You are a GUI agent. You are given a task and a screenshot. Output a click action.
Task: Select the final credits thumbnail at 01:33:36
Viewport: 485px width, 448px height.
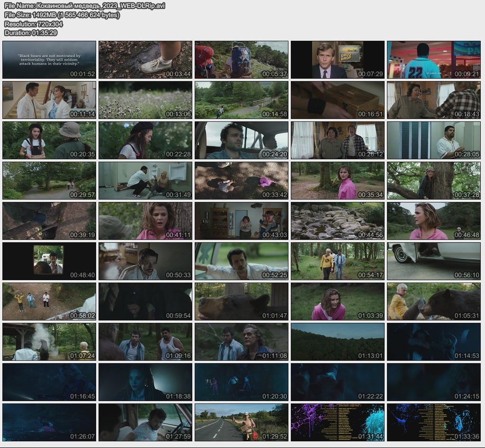pyautogui.click(x=434, y=422)
